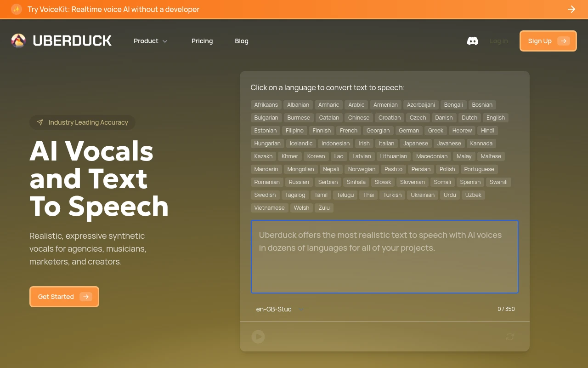Go to the Blog page

[x=242, y=41]
